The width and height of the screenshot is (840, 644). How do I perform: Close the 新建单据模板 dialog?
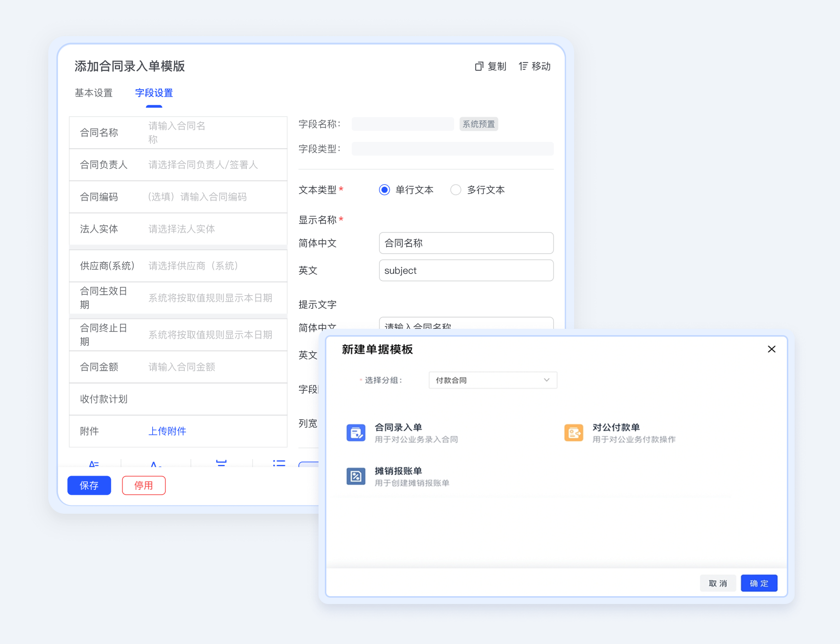(771, 349)
